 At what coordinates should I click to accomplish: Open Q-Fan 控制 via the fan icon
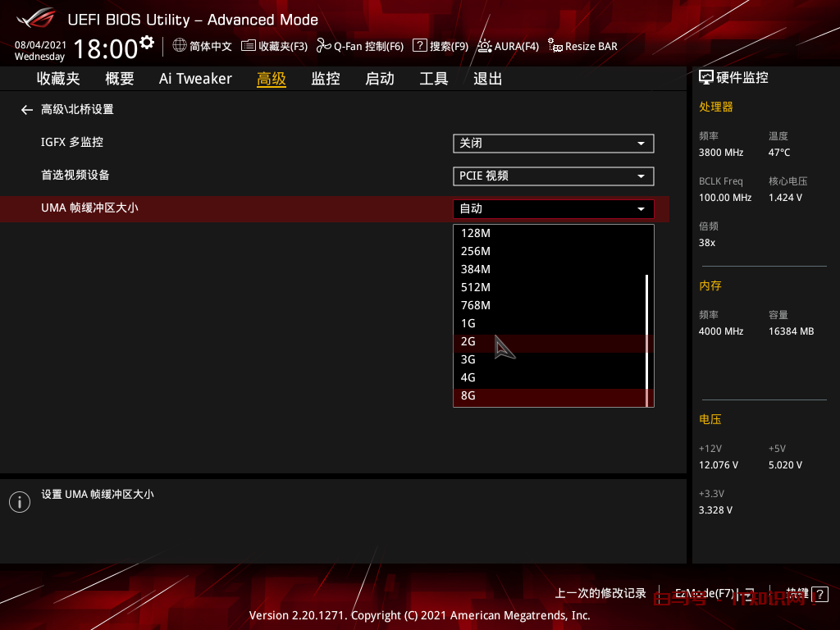click(323, 46)
